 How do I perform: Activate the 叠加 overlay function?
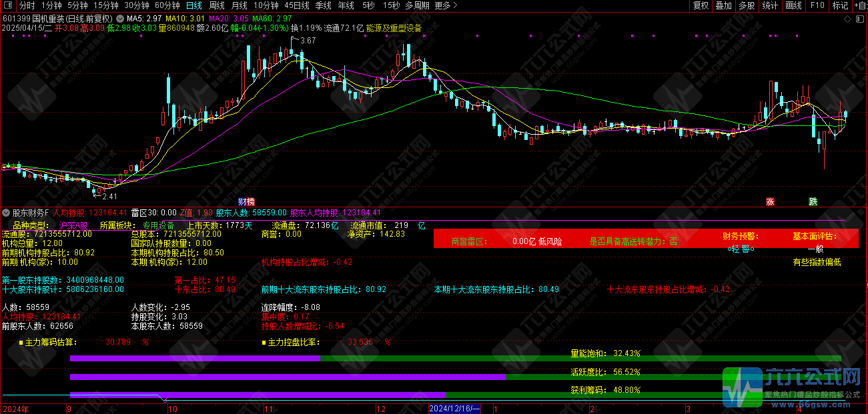click(724, 5)
